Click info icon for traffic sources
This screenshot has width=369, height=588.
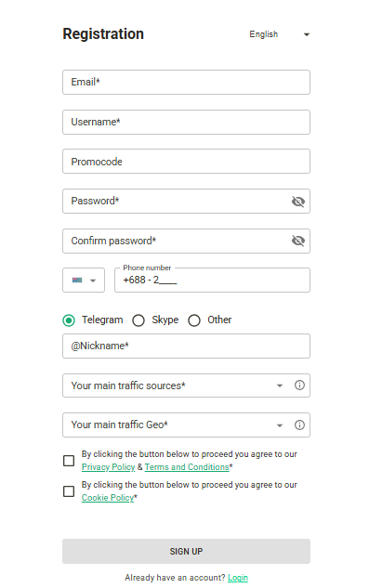pyautogui.click(x=299, y=385)
